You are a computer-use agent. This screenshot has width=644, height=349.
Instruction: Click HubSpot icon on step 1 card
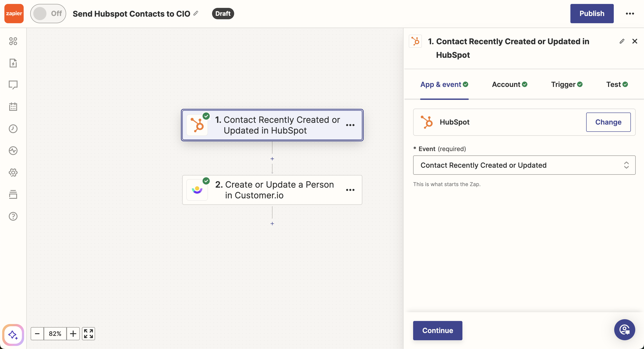(x=197, y=125)
